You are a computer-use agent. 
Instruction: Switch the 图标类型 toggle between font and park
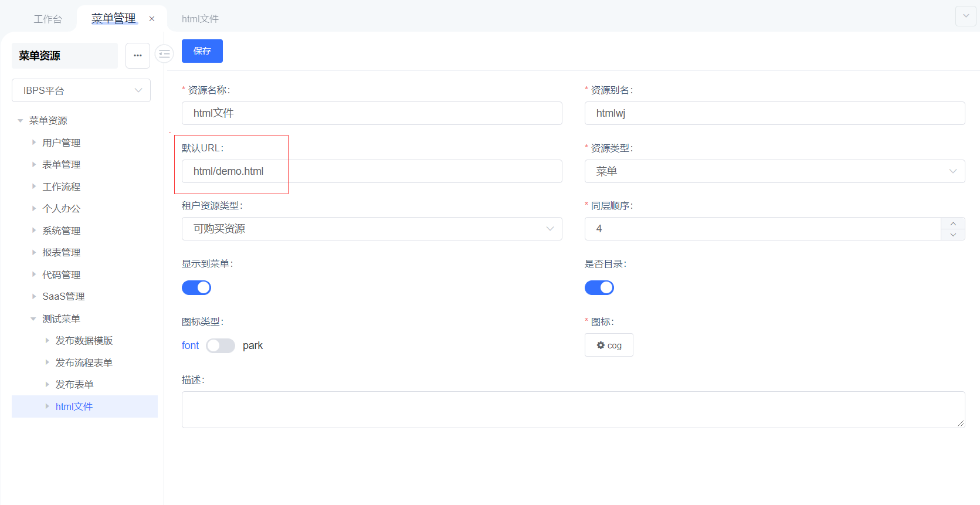tap(221, 345)
